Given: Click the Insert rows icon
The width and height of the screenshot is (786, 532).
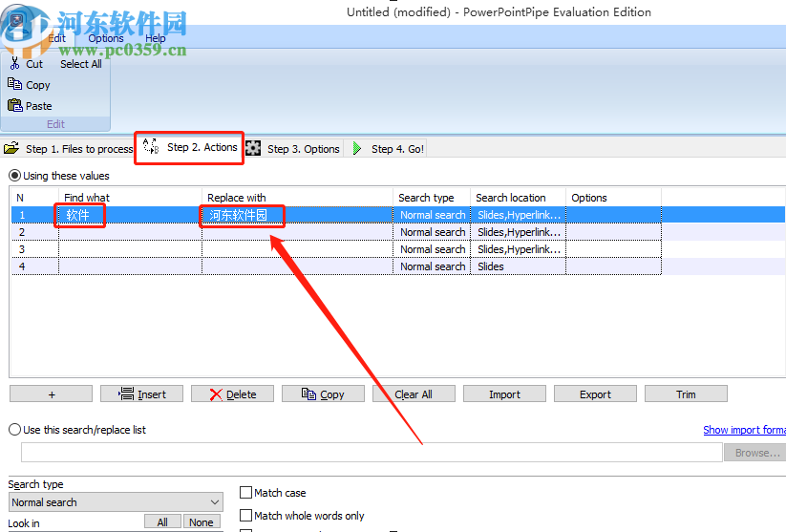Looking at the screenshot, I should (x=126, y=394).
